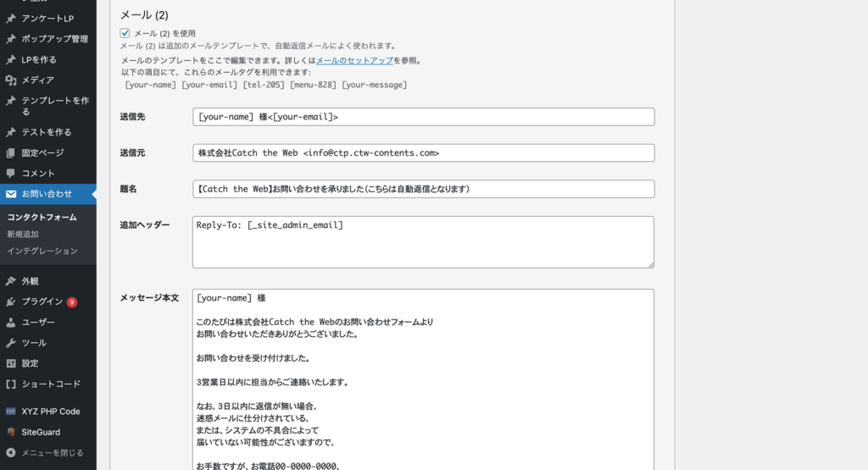Click the 外観 paintbrush icon
The height and width of the screenshot is (470, 868).
(x=10, y=281)
